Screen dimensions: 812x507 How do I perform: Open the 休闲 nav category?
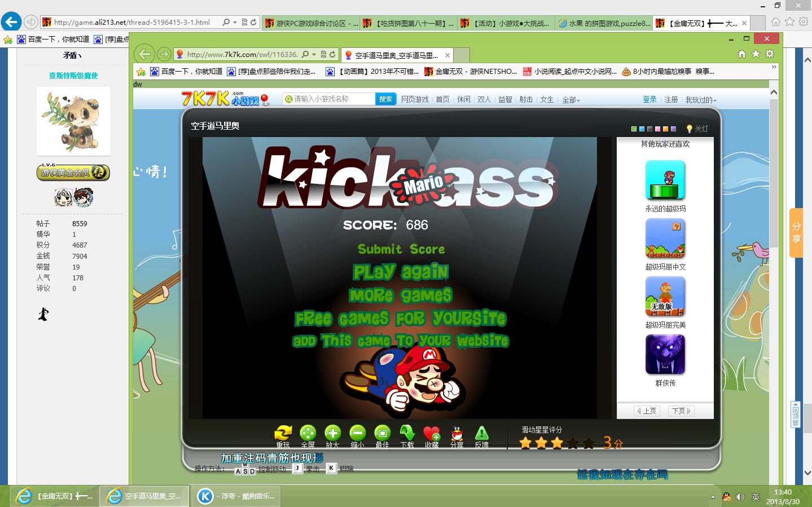(x=464, y=99)
